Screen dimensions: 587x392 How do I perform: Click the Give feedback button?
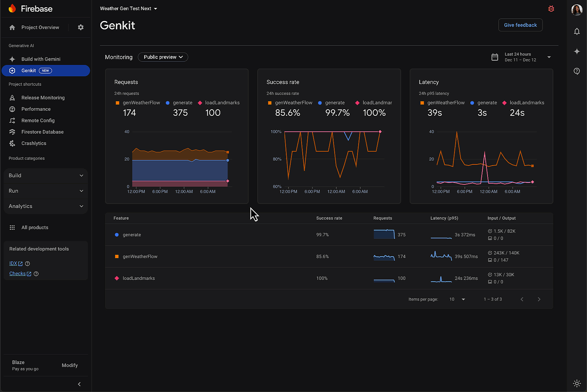(520, 25)
